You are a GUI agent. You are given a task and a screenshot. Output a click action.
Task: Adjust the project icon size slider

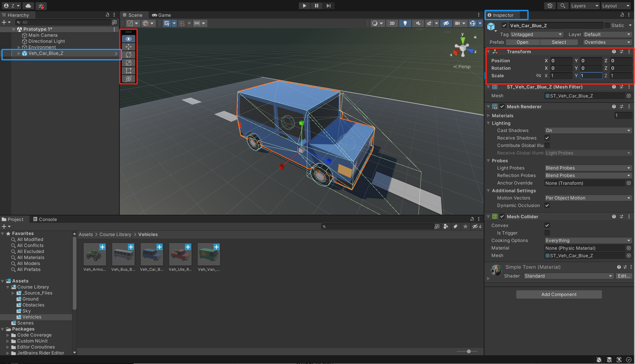tap(468, 351)
